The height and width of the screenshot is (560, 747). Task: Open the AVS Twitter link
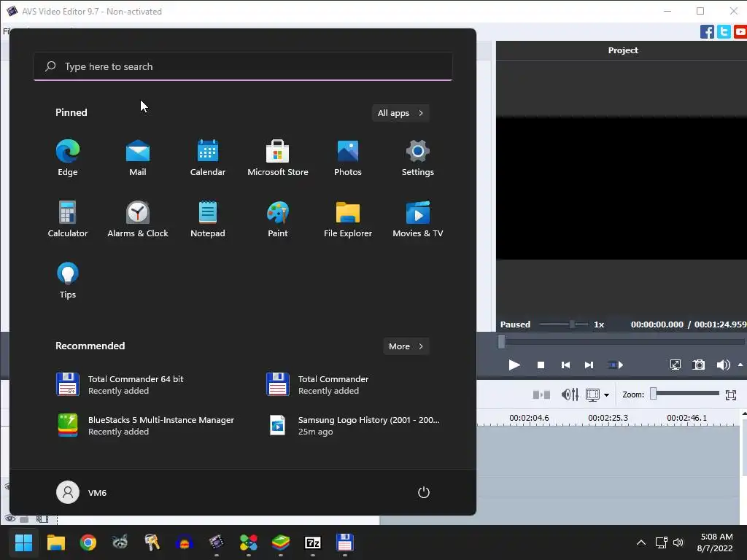pos(724,32)
